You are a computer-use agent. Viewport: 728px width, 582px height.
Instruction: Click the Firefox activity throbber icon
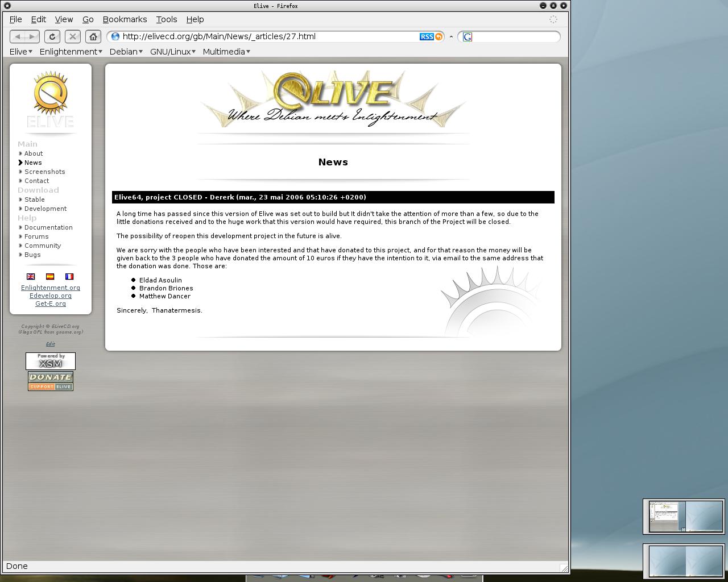pyautogui.click(x=553, y=19)
